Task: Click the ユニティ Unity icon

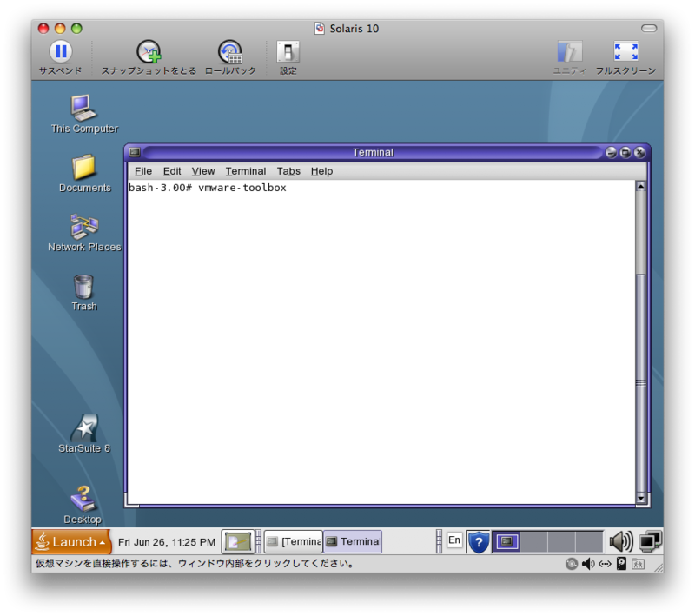Action: (x=570, y=52)
